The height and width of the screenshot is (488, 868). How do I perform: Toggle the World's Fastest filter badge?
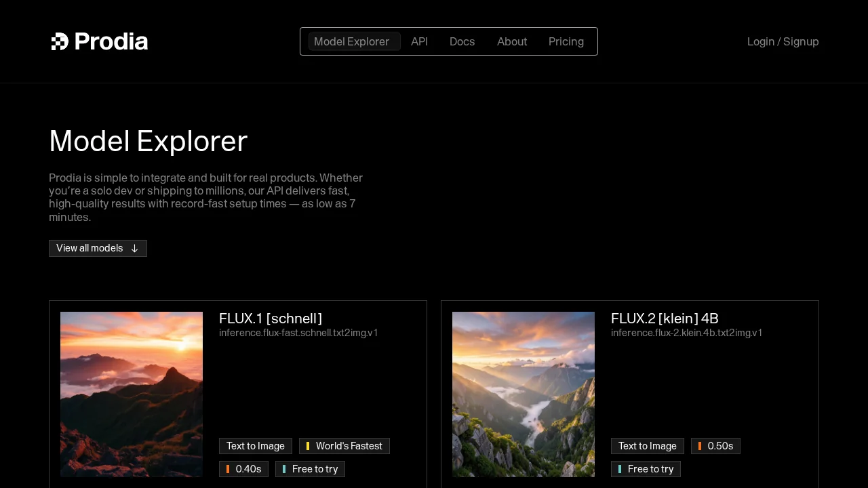point(344,445)
